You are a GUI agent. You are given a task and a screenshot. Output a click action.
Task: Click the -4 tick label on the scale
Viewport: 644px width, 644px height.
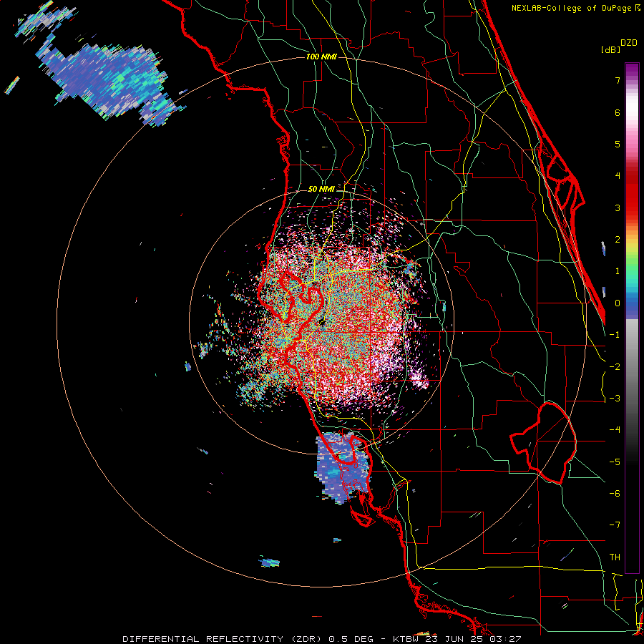(615, 430)
